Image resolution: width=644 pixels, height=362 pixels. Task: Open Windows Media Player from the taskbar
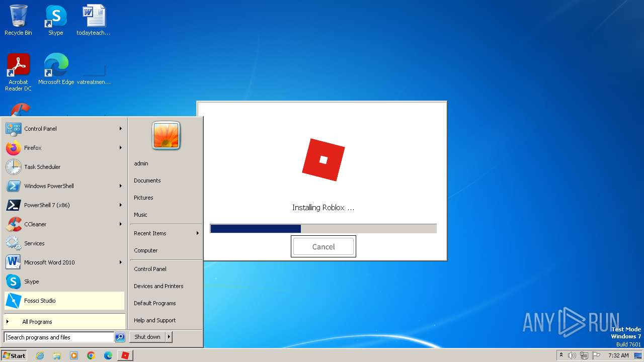tap(74, 355)
